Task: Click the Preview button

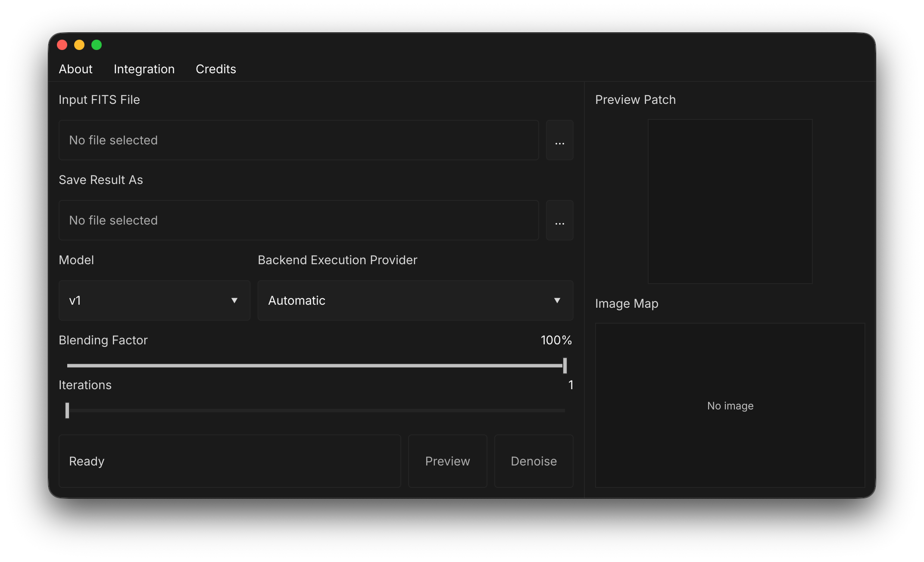Action: click(447, 461)
